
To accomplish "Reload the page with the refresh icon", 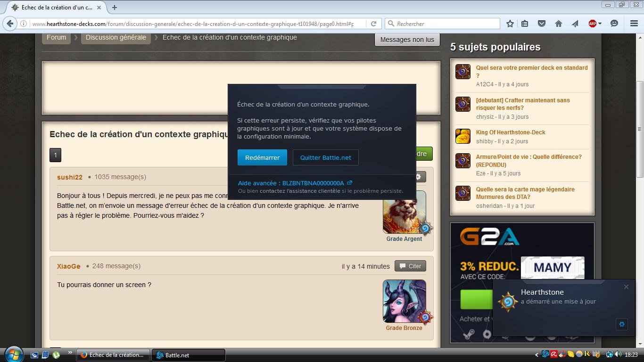I will click(373, 24).
